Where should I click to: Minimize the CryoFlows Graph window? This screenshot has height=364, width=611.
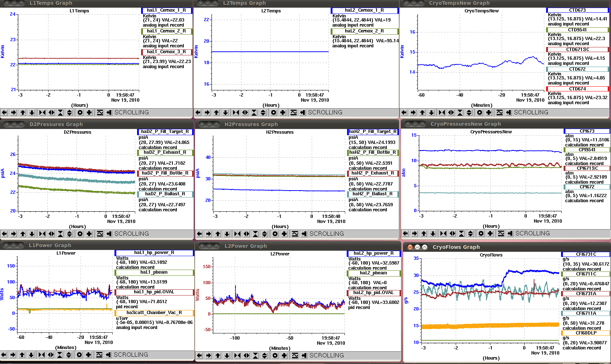[417, 247]
